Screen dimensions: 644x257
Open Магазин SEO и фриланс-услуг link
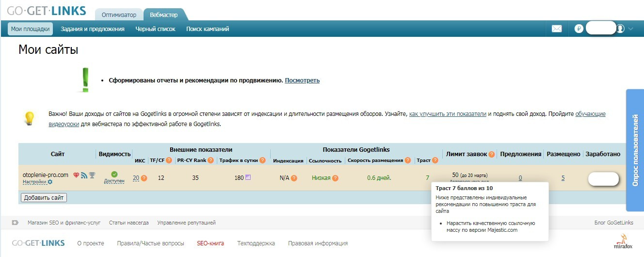click(64, 223)
